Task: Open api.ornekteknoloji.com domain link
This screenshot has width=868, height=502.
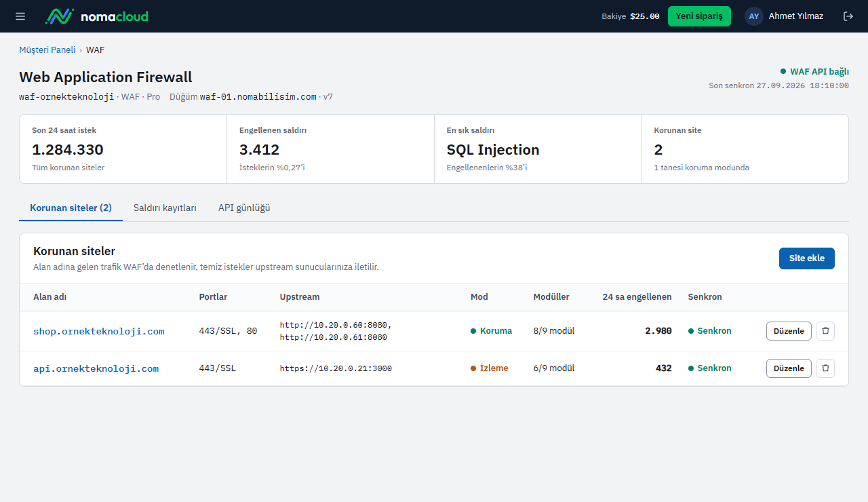Action: click(x=96, y=368)
